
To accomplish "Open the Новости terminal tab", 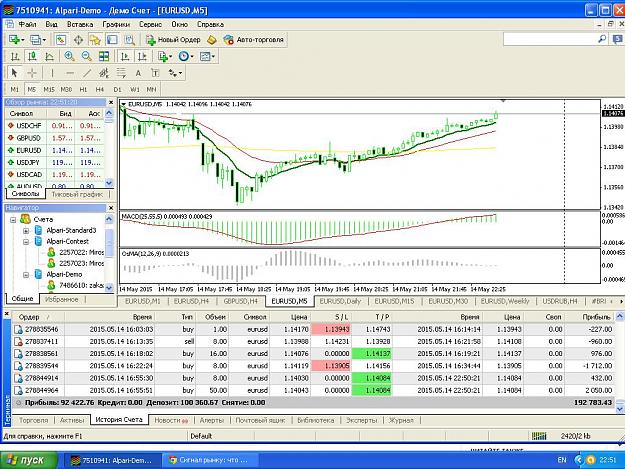I will (x=171, y=420).
